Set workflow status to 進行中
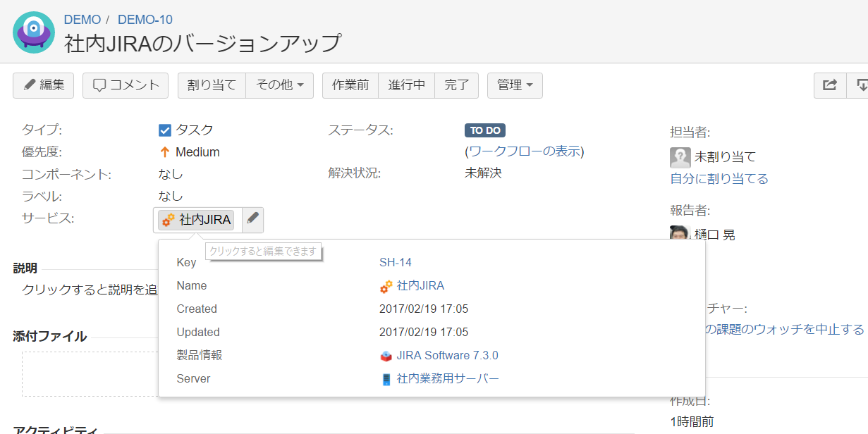 click(x=406, y=85)
